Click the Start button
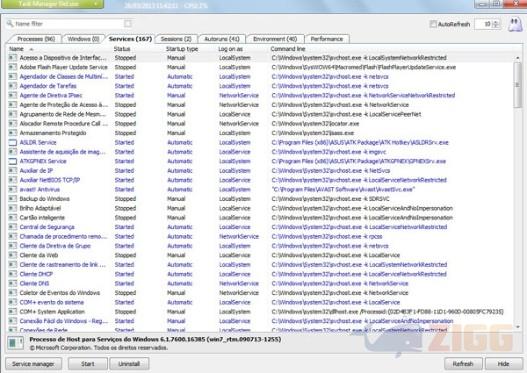 pos(88,364)
